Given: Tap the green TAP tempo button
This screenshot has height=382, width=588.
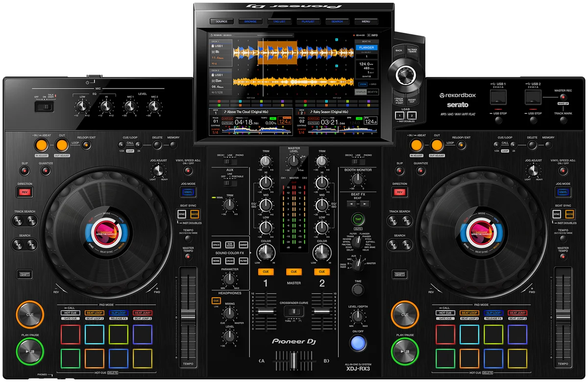Looking at the screenshot, I should (358, 219).
